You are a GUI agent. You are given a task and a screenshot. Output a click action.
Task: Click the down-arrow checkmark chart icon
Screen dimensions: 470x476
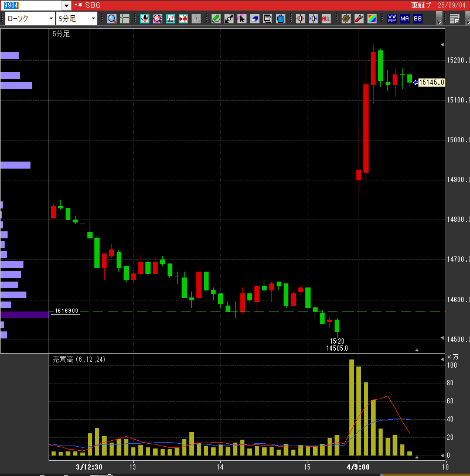click(145, 19)
